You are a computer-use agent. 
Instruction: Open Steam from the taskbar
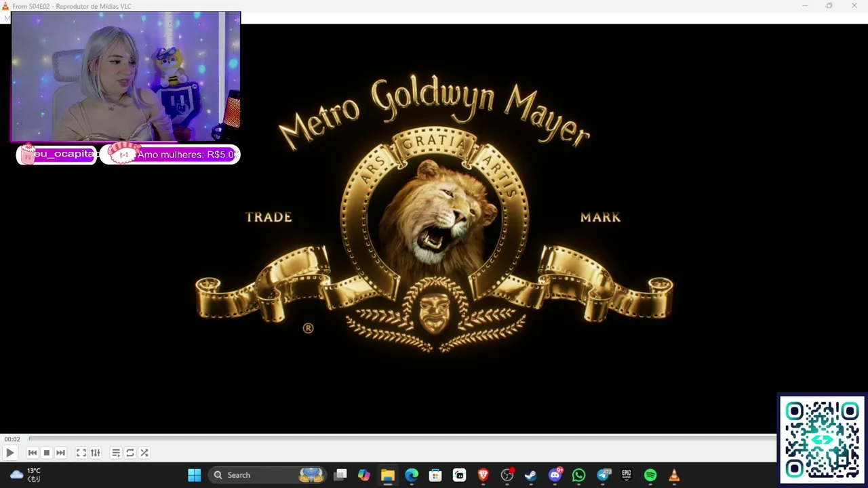(531, 475)
